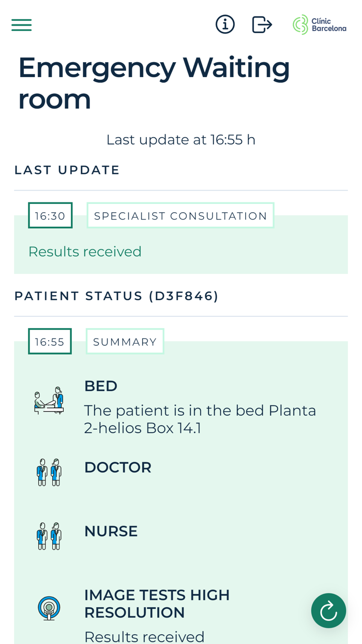
Task: Open the hamburger navigation menu
Action: 21,24
